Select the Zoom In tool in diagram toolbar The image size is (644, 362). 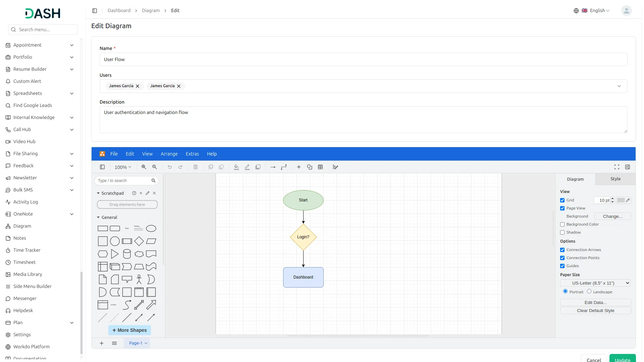[x=144, y=167]
